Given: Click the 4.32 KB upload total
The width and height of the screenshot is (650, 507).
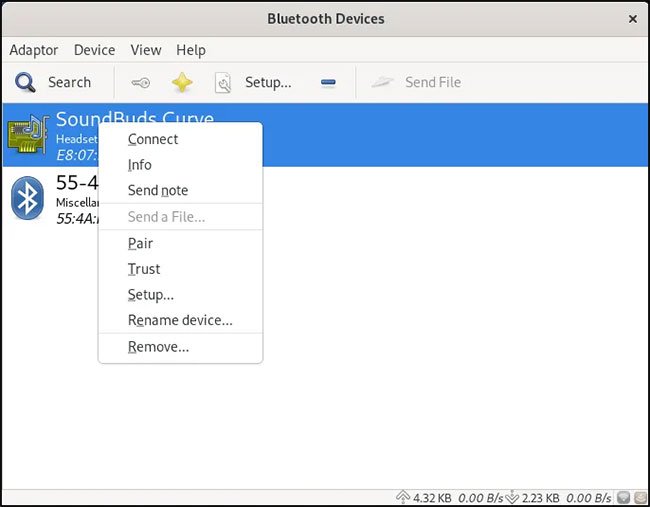Looking at the screenshot, I should (432, 497).
